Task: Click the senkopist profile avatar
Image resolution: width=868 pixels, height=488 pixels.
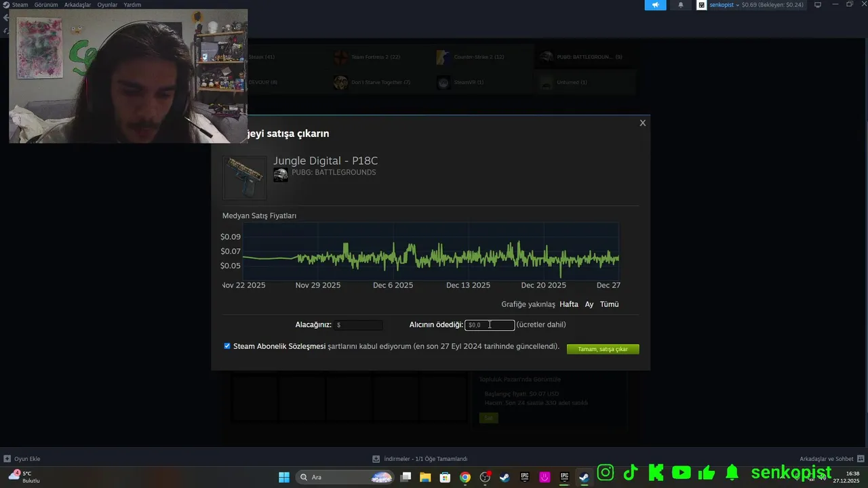Action: coord(702,5)
